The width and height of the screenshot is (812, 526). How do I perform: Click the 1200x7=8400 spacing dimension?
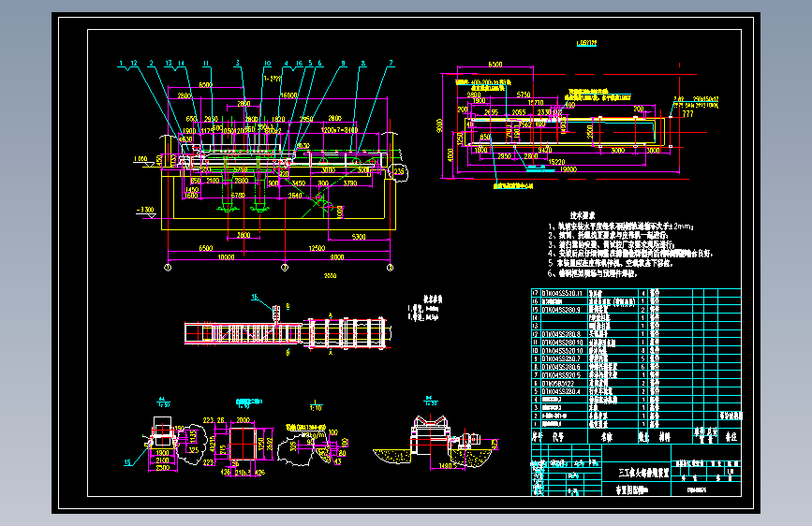[339, 130]
